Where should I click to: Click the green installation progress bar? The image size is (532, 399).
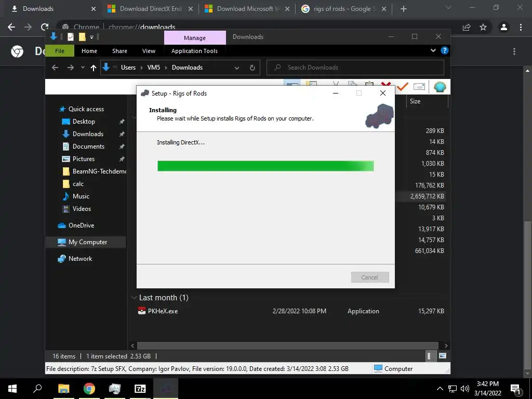[x=265, y=166]
